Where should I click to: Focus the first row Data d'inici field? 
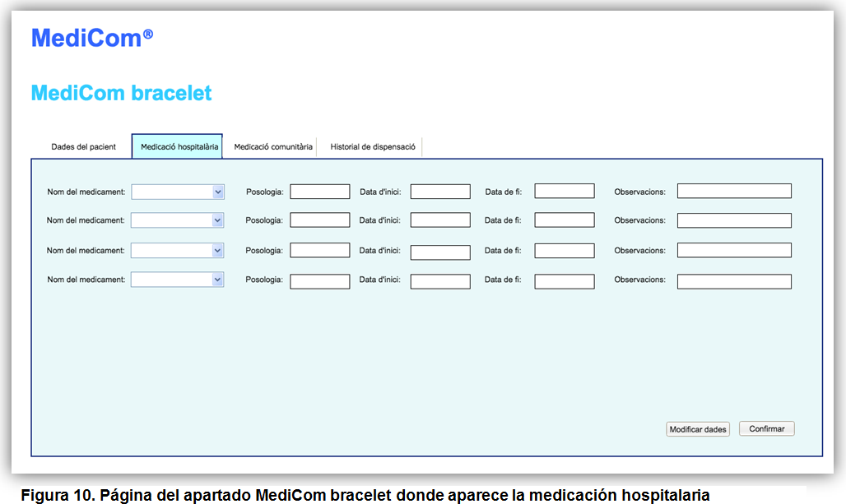click(440, 192)
